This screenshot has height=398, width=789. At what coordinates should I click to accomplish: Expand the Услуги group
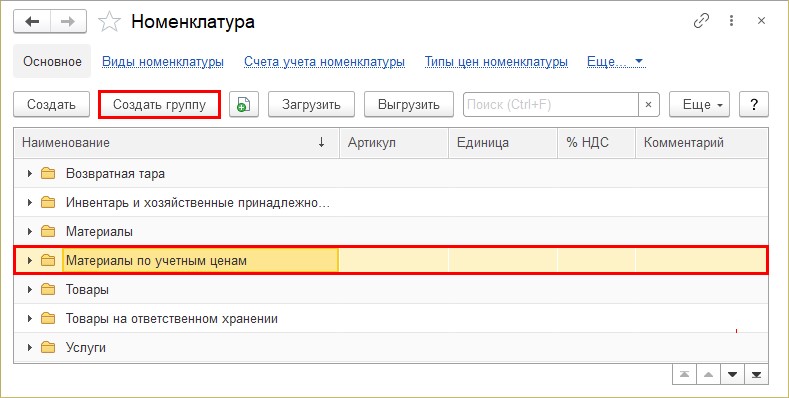[30, 347]
